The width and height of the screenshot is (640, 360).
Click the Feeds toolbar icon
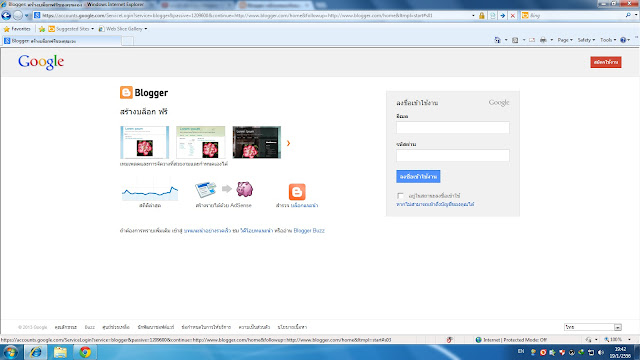pos(515,40)
